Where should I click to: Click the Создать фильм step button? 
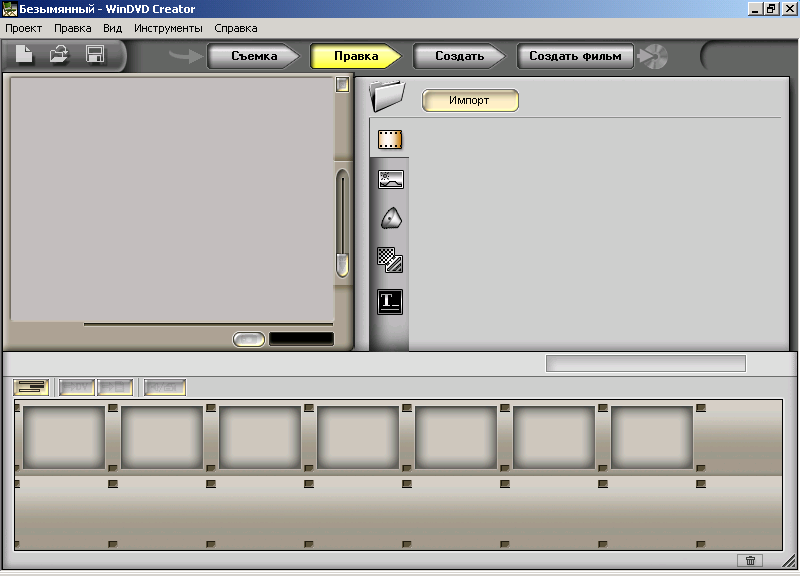(x=575, y=56)
